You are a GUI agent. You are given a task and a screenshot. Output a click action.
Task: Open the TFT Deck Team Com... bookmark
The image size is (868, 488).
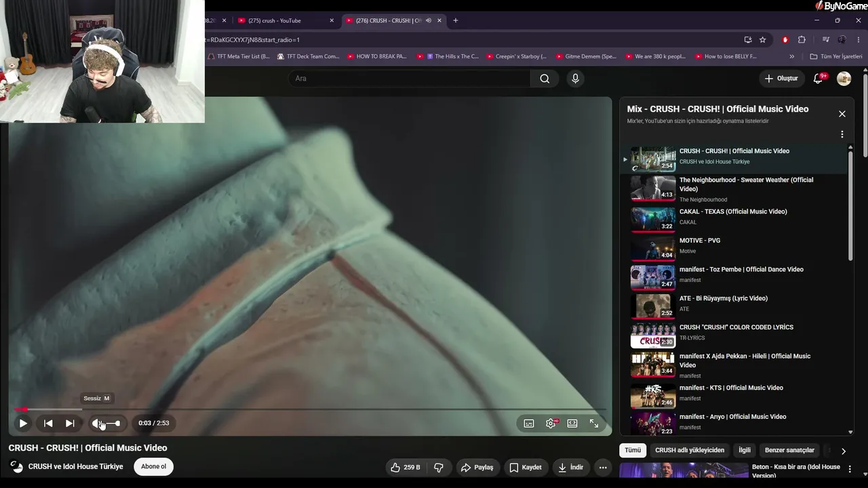pyautogui.click(x=308, y=56)
